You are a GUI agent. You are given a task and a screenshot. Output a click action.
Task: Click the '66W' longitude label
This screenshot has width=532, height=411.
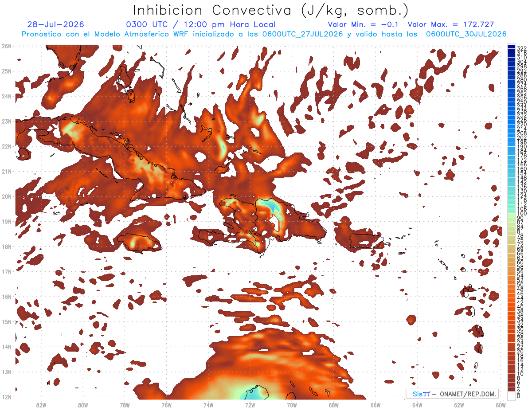[x=375, y=405]
